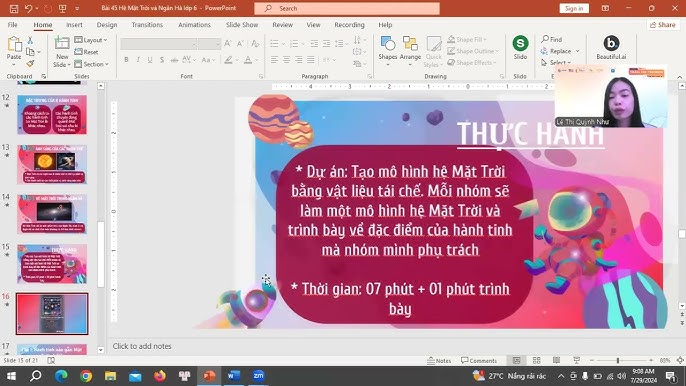Viewport: 686px width, 386px height.
Task: Toggle Strikethrough formatting
Action: click(x=174, y=60)
